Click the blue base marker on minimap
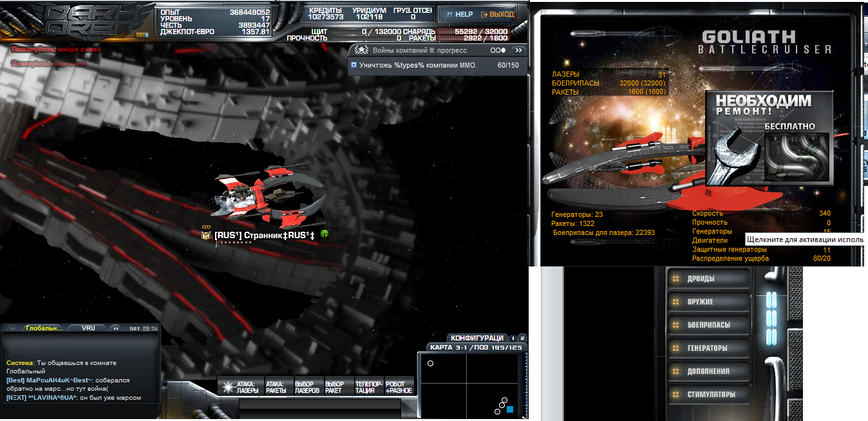The height and width of the screenshot is (421, 868). coord(509,409)
